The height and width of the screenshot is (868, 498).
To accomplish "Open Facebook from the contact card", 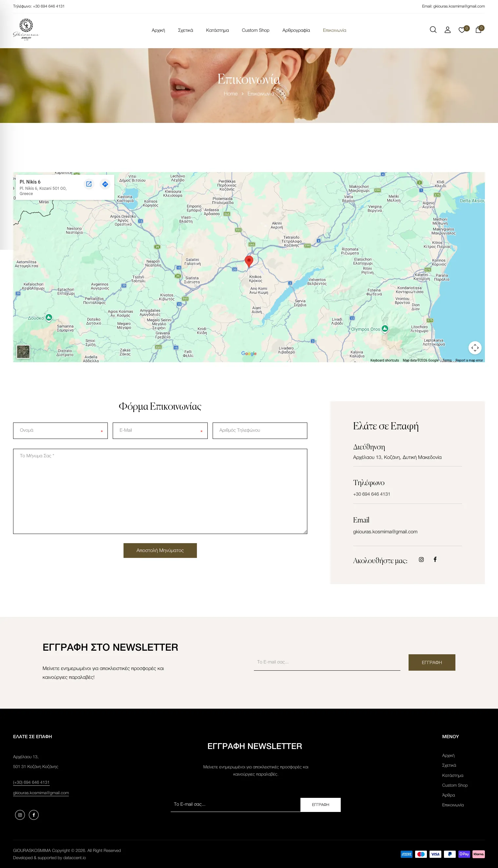I will tap(435, 560).
